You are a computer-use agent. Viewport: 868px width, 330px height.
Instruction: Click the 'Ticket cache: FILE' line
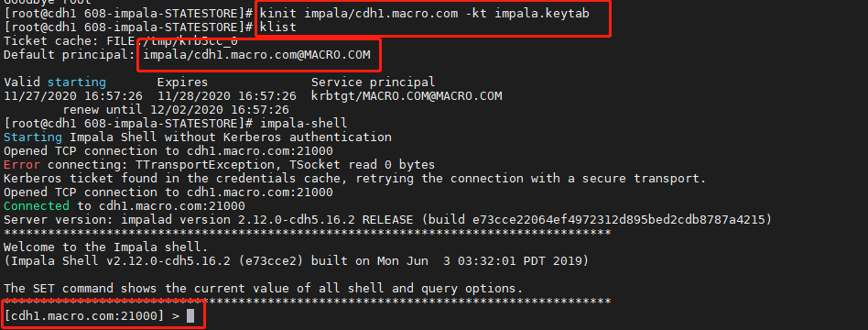121,41
